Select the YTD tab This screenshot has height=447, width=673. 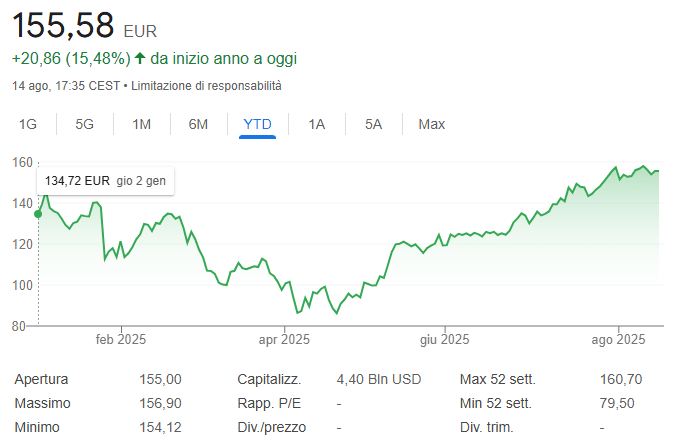point(257,124)
